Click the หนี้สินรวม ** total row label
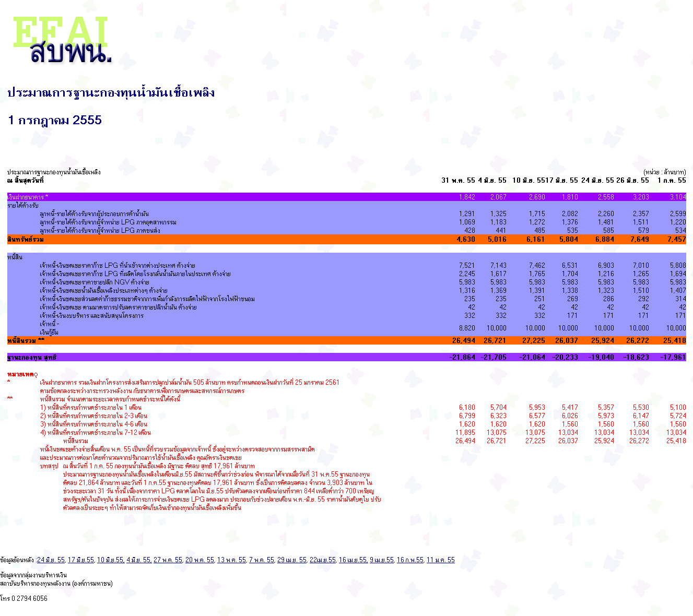Image resolution: width=693 pixels, height=616 pixels. [x=26, y=341]
